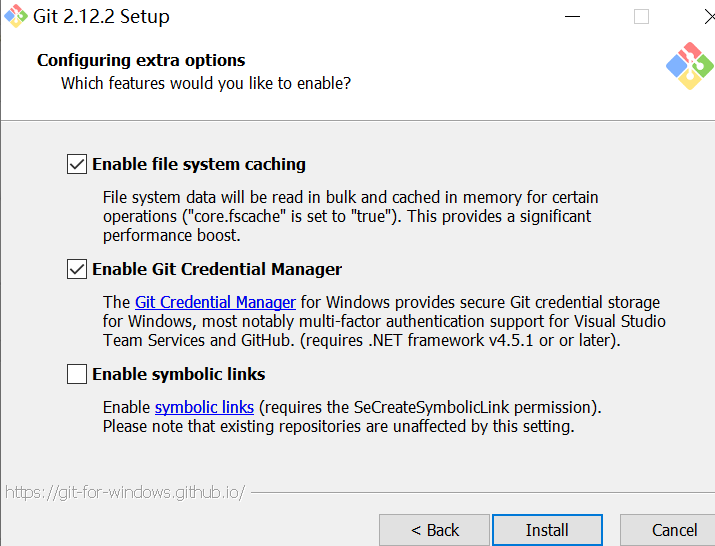This screenshot has width=715, height=546.
Task: Uncheck the file system caching checkbox
Action: click(77, 164)
